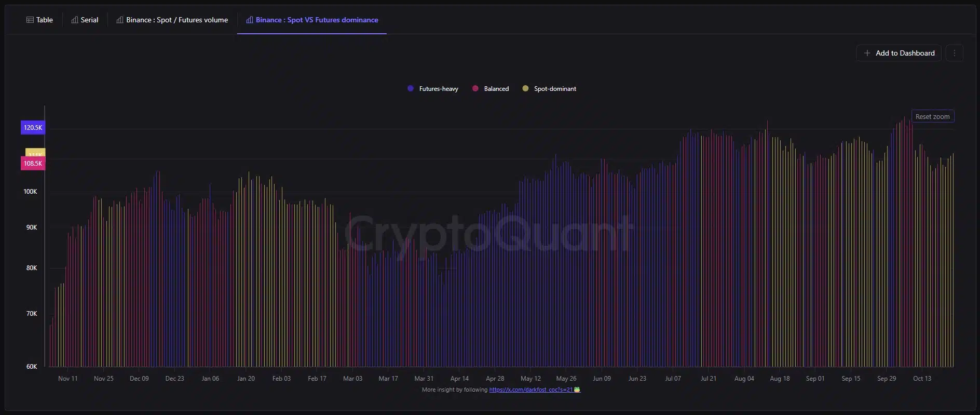Open the x.com/darkfost_coc link
This screenshot has width=980, height=415.
530,390
